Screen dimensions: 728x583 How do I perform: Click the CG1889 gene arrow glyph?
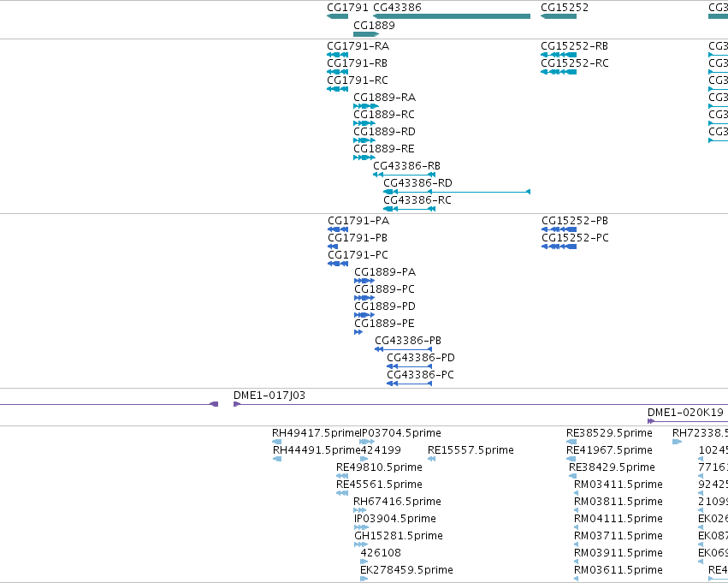(366, 34)
